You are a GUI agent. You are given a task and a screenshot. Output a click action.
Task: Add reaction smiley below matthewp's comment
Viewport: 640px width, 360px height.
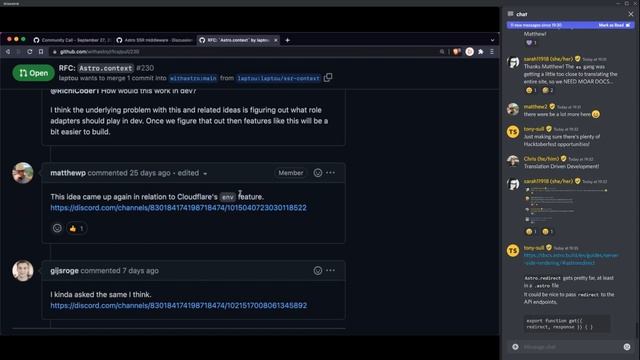click(57, 229)
